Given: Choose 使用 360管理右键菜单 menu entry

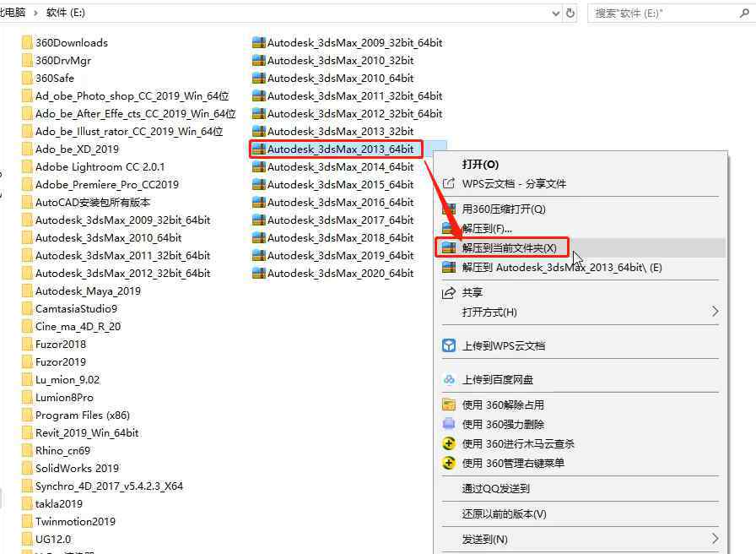Looking at the screenshot, I should click(580, 463).
